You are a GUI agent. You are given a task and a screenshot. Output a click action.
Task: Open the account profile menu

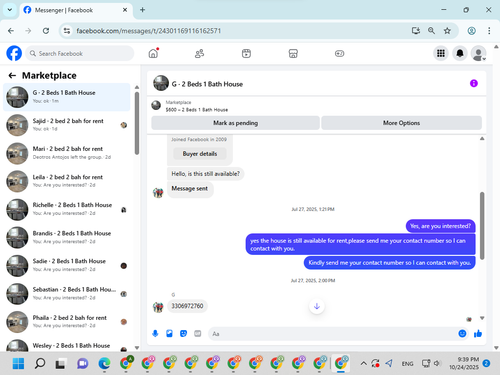[478, 53]
